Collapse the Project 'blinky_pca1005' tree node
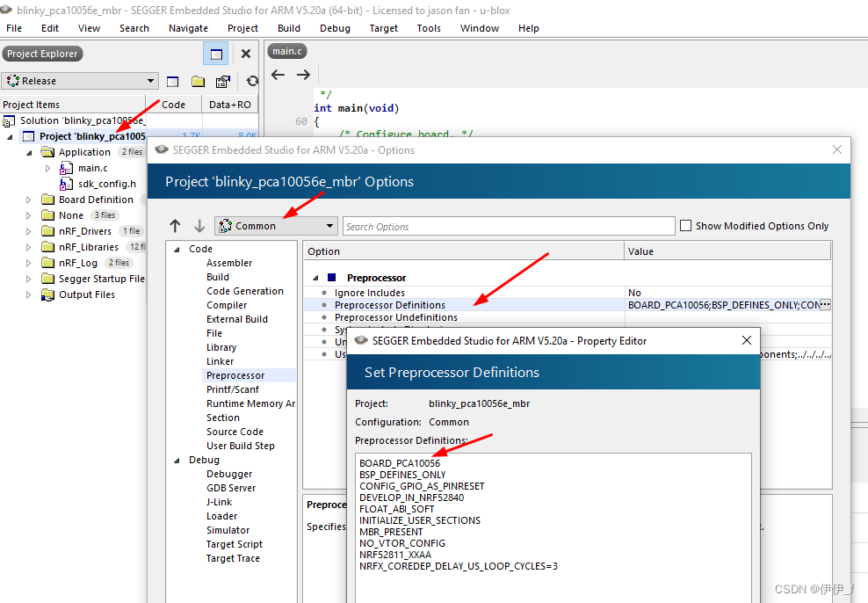Screen dimensions: 868x603 pyautogui.click(x=10, y=137)
